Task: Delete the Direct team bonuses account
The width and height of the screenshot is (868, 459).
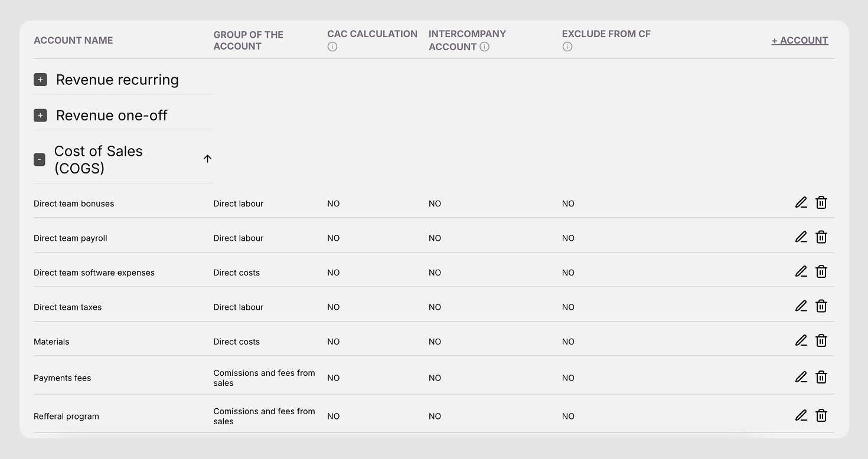Action: pyautogui.click(x=821, y=202)
